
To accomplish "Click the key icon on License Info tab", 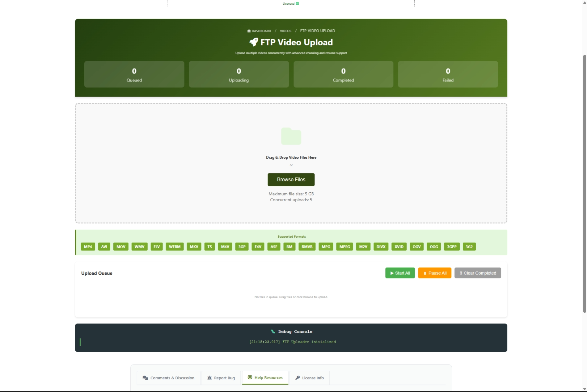I will (297, 378).
